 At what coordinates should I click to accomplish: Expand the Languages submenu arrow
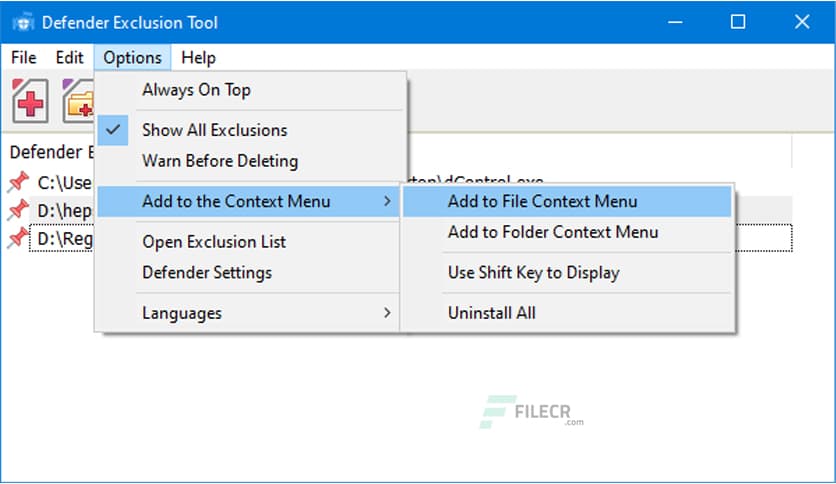coord(388,313)
